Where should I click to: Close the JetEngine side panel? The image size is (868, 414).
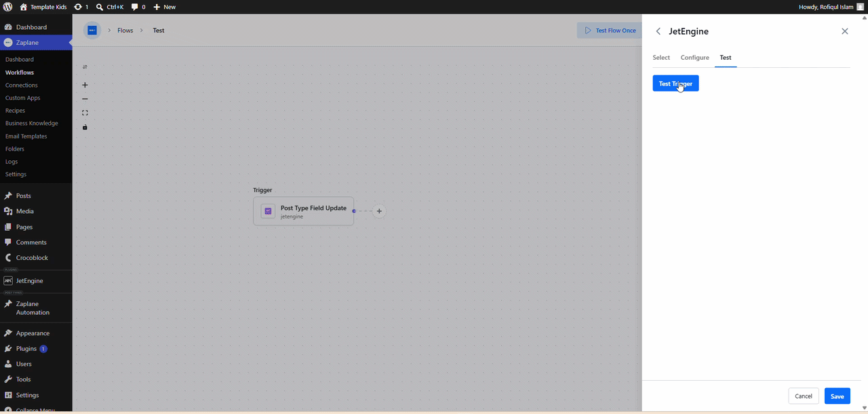click(x=844, y=31)
